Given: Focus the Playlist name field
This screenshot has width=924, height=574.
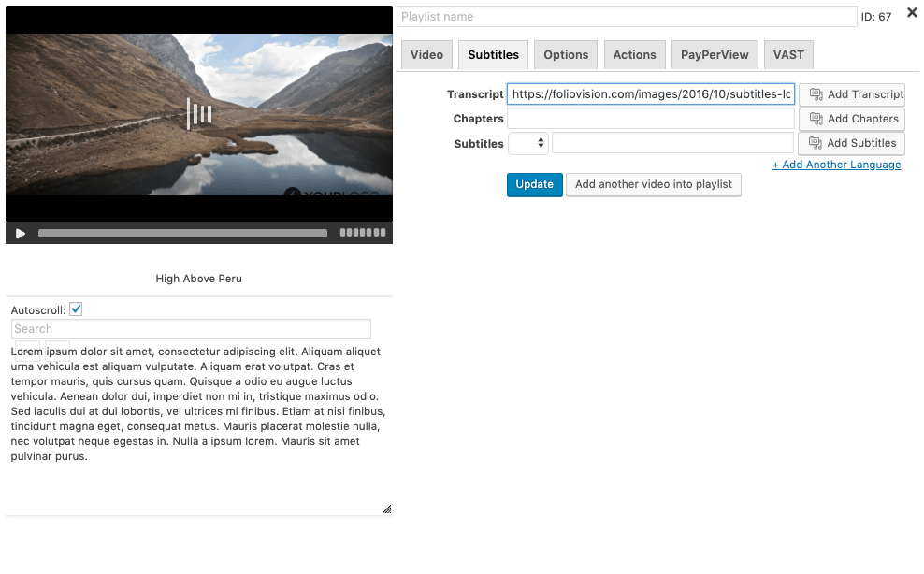Looking at the screenshot, I should (627, 17).
